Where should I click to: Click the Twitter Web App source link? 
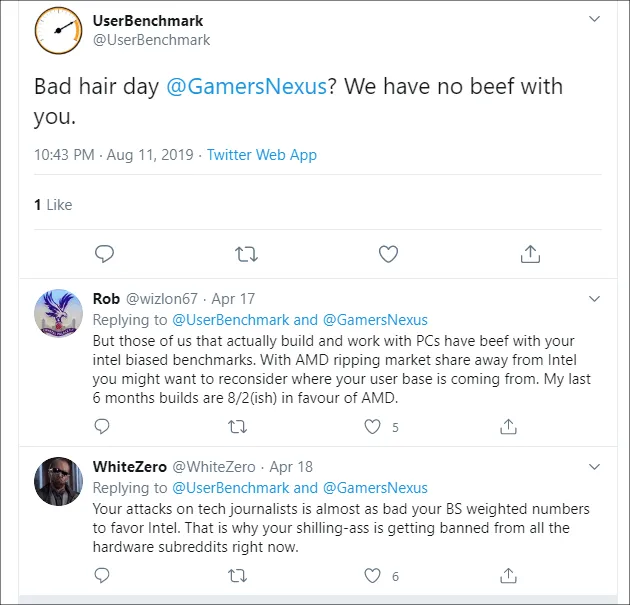click(262, 155)
